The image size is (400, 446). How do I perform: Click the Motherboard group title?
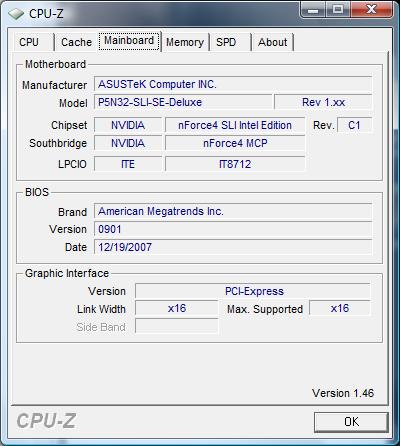[x=55, y=64]
